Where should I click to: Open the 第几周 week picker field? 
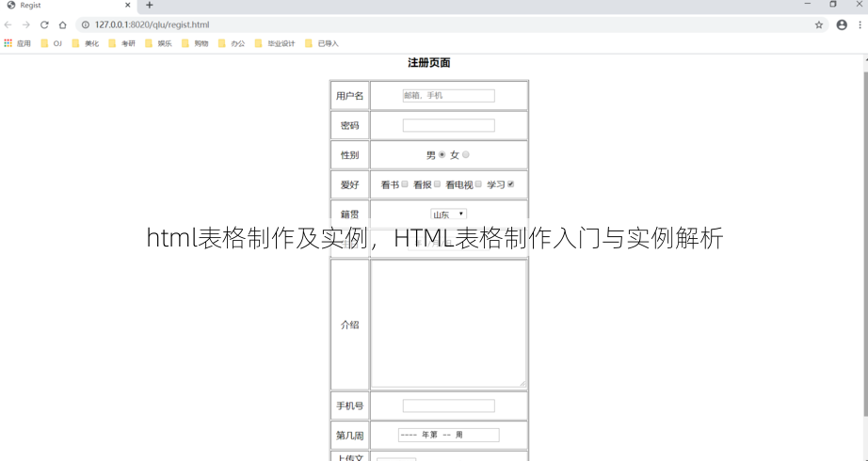[448, 435]
